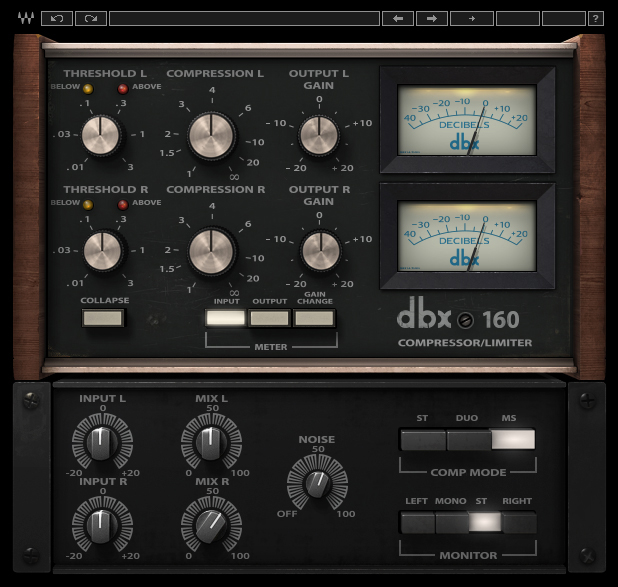The height and width of the screenshot is (587, 618).
Task: Monitor the RIGHT channel
Action: [519, 523]
